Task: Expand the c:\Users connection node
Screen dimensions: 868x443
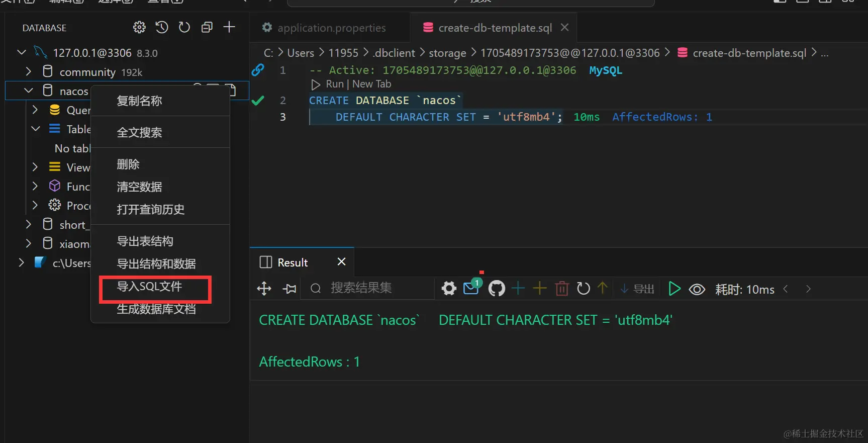Action: [x=21, y=262]
